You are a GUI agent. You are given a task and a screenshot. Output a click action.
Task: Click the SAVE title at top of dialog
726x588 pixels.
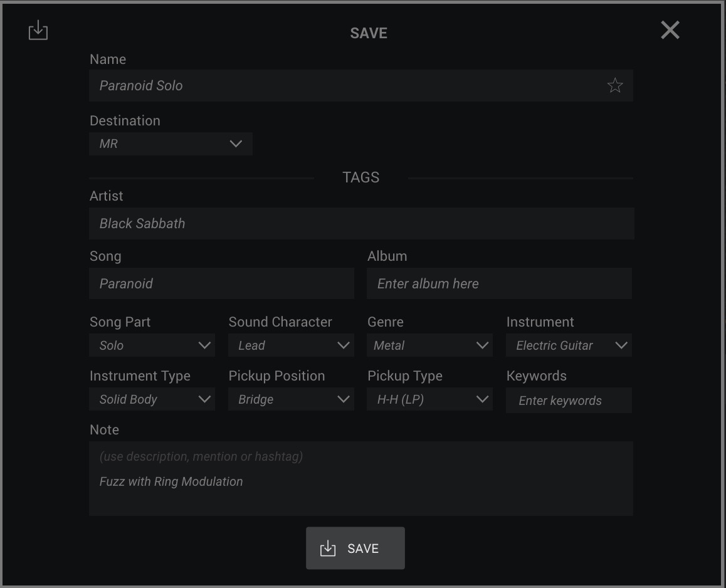pos(369,33)
